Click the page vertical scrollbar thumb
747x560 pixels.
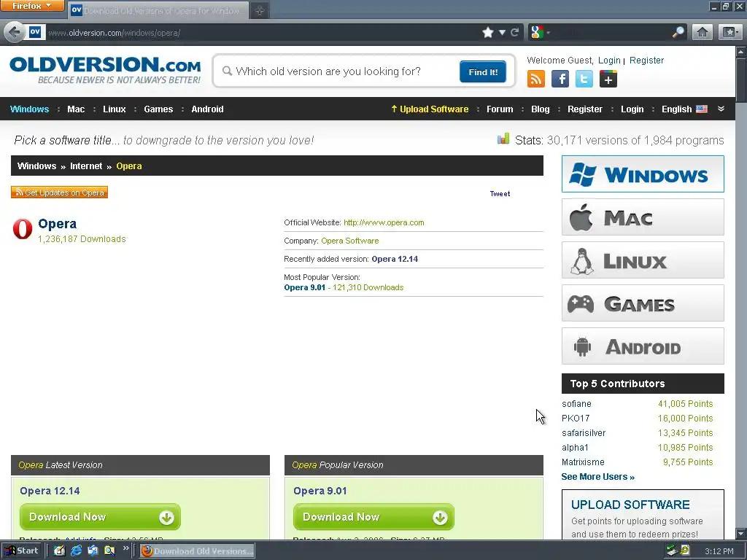(x=741, y=79)
